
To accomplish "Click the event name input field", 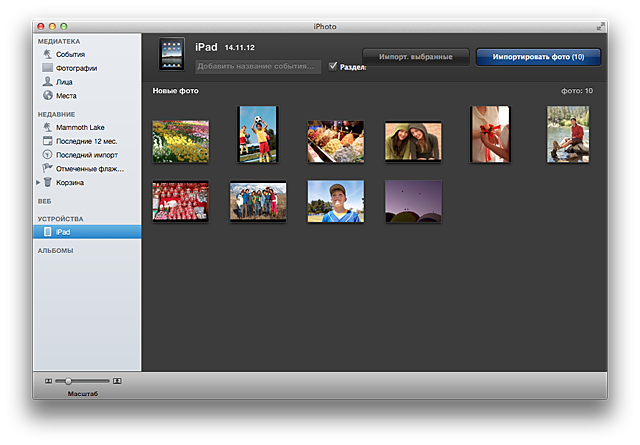I will point(258,66).
